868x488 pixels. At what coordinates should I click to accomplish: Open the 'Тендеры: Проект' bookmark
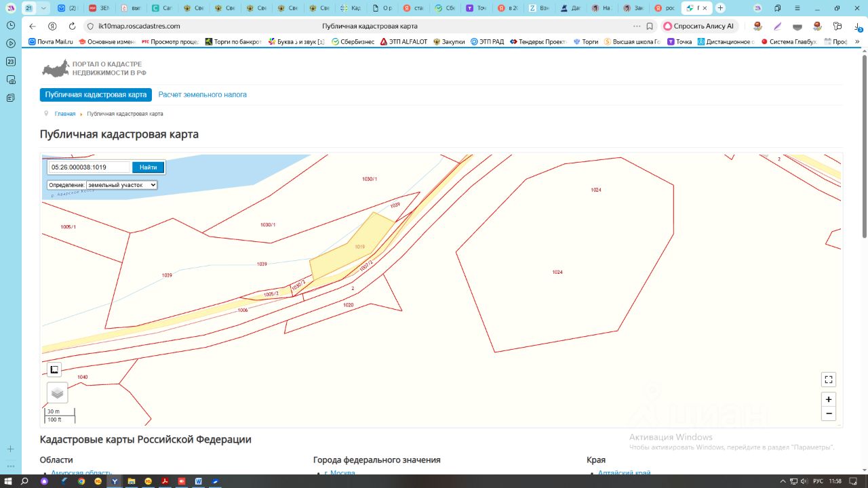[x=538, y=41]
